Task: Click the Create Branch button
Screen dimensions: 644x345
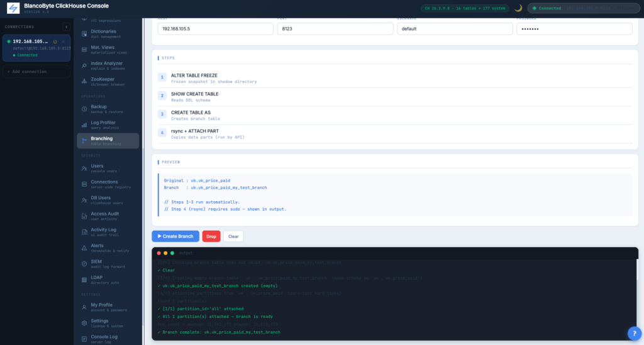Action: (x=175, y=236)
